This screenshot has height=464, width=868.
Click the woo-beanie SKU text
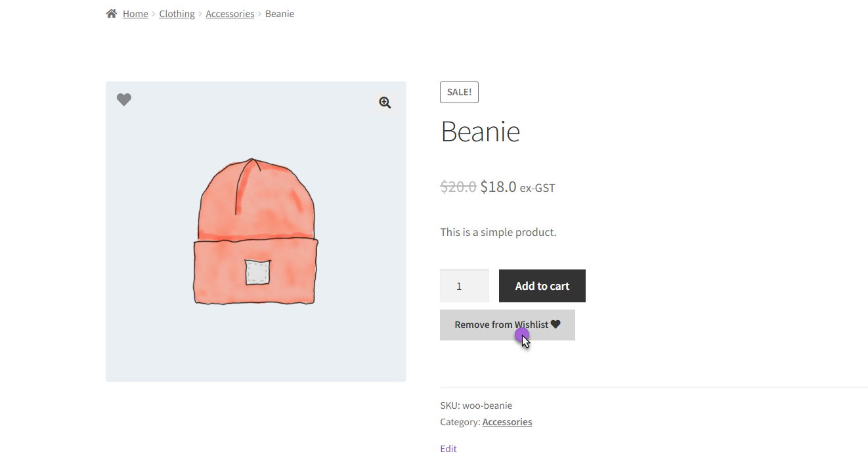coord(487,406)
